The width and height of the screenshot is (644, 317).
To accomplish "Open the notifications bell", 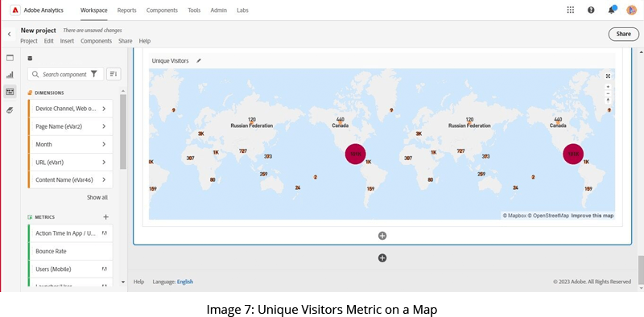I will pos(612,10).
